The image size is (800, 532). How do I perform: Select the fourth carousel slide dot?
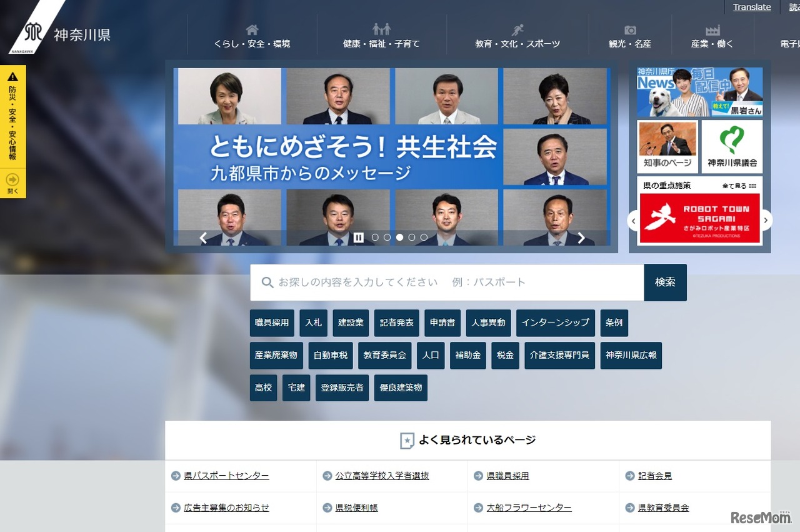[x=412, y=238]
